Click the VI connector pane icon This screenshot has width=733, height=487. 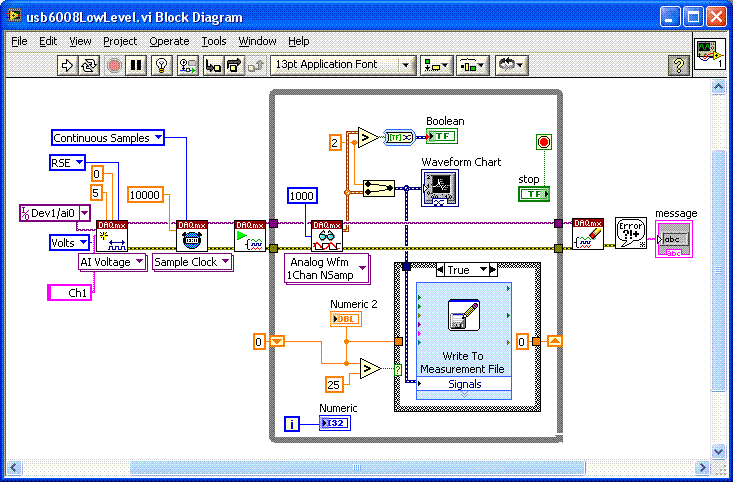point(709,54)
